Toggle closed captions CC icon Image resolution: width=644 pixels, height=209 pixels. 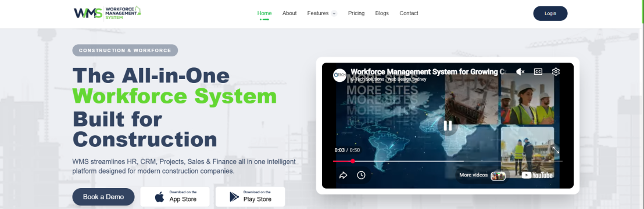pyautogui.click(x=538, y=71)
